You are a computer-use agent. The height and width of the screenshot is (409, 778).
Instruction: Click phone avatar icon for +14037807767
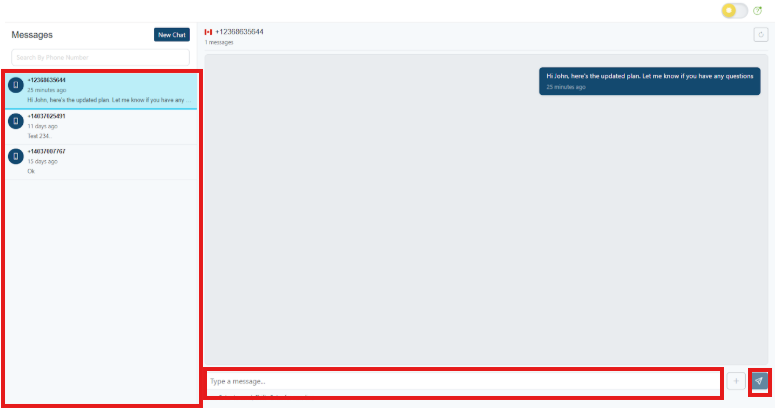tap(16, 156)
